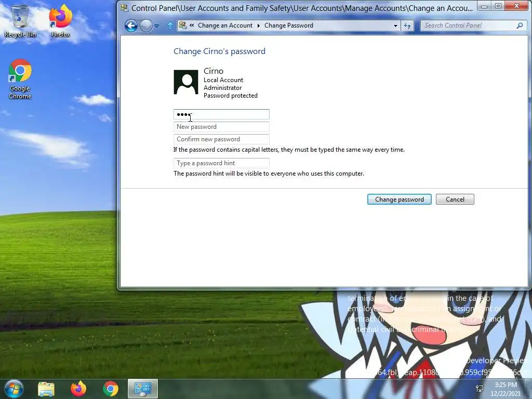The width and height of the screenshot is (532, 399).
Task: Open the Google Chrome desktop shortcut
Action: [x=20, y=79]
